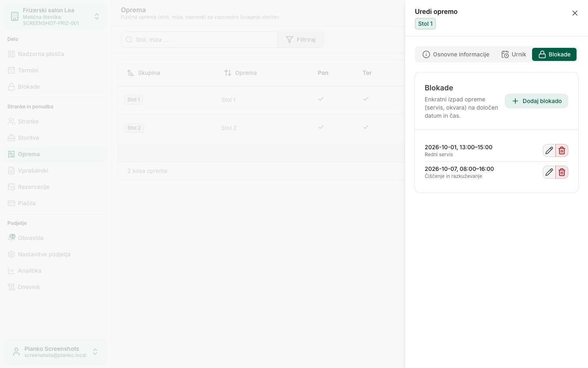Screen dimensions: 588x368
Task: Click the Stol 1 group badge in table
Action: point(134,100)
